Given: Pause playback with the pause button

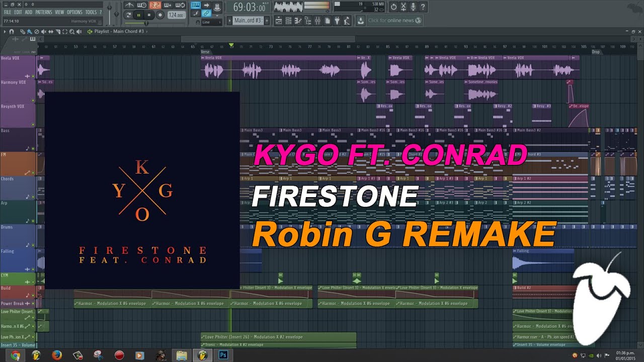Looking at the screenshot, I should pos(139,15).
